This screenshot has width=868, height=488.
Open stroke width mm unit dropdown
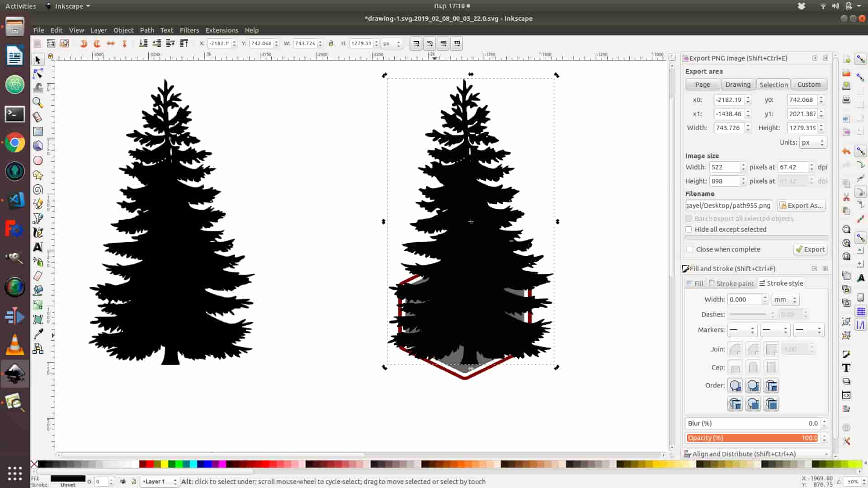coord(785,300)
